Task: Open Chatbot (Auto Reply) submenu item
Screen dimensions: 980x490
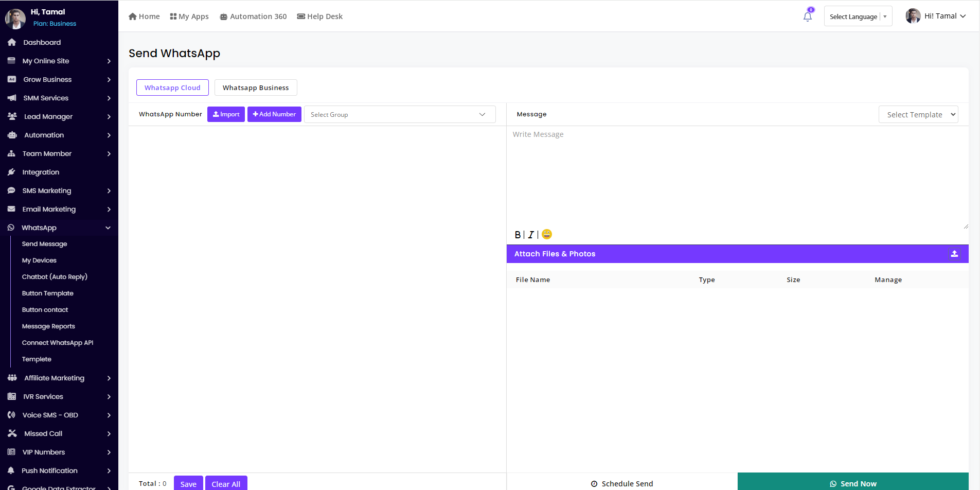Action: click(55, 277)
